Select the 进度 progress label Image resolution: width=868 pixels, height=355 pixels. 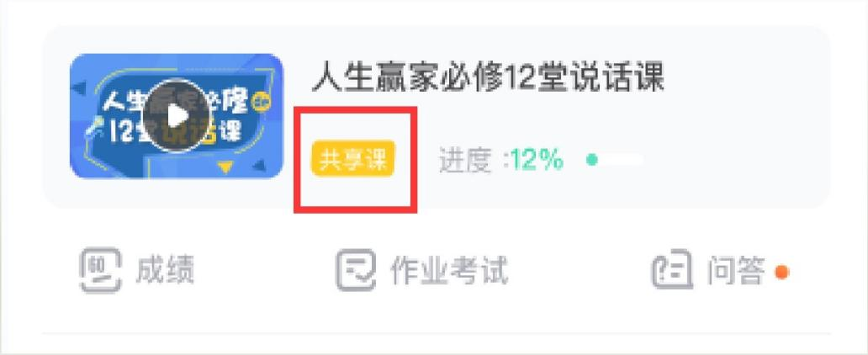[x=466, y=161]
